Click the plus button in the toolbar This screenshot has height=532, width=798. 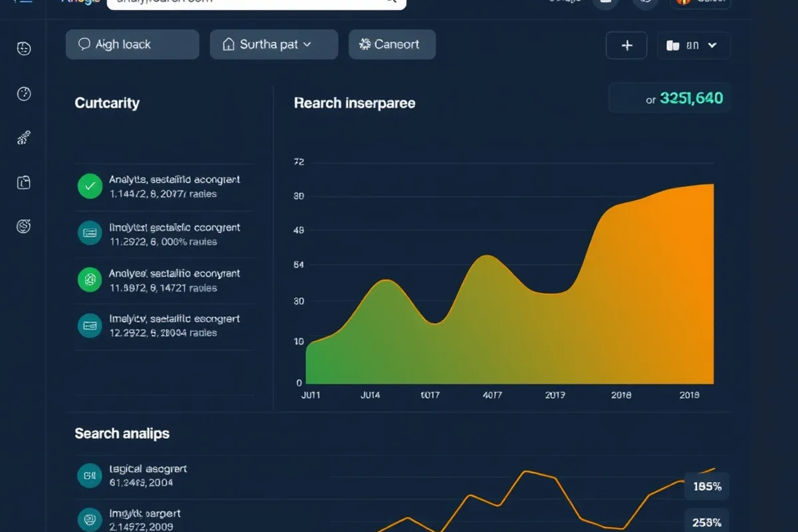tap(626, 45)
